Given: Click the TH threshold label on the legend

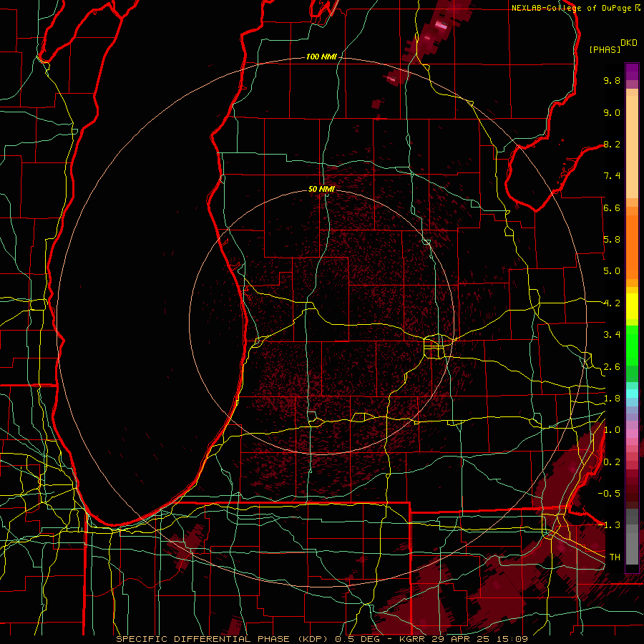Looking at the screenshot, I should click(x=615, y=557).
